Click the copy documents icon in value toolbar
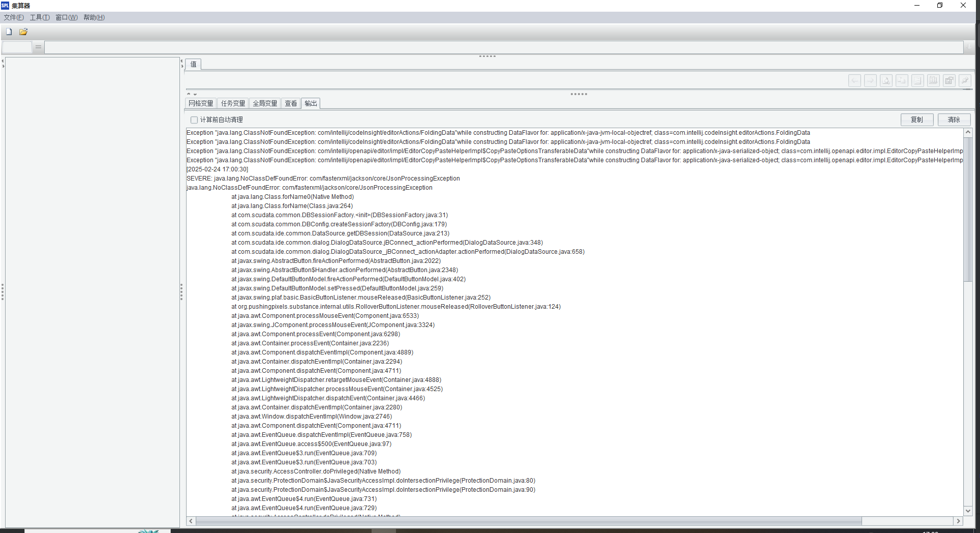The width and height of the screenshot is (980, 533). click(x=902, y=80)
